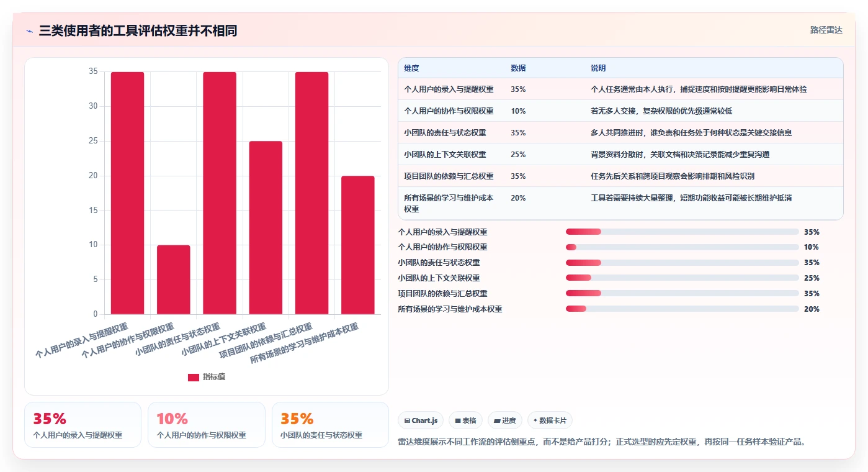Image resolution: width=868 pixels, height=472 pixels.
Task: Click the y-axis label 35
Action: pyautogui.click(x=93, y=71)
